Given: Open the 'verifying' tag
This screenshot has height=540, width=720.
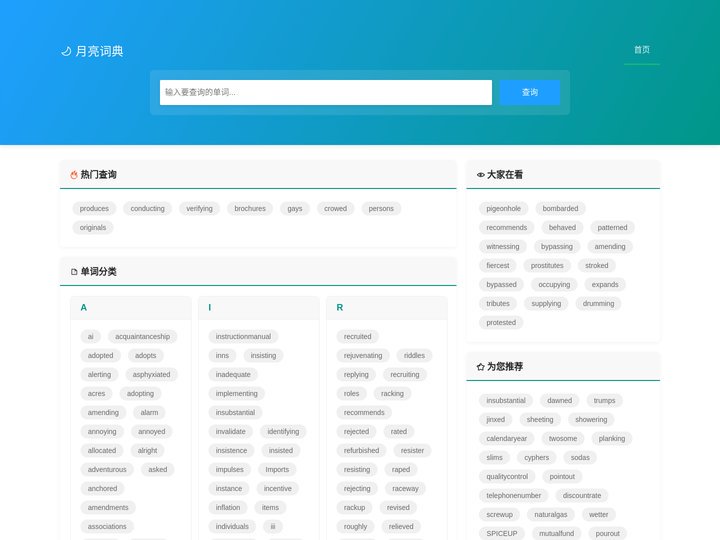Looking at the screenshot, I should pos(199,208).
